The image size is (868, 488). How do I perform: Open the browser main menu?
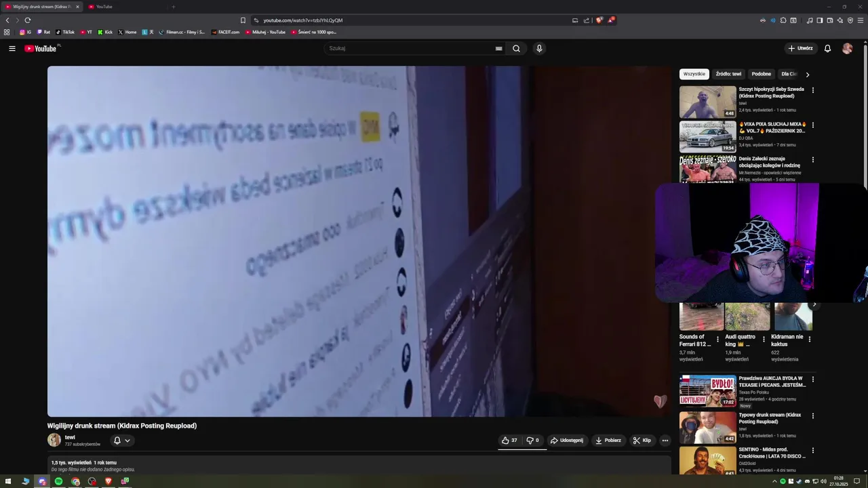pyautogui.click(x=861, y=20)
